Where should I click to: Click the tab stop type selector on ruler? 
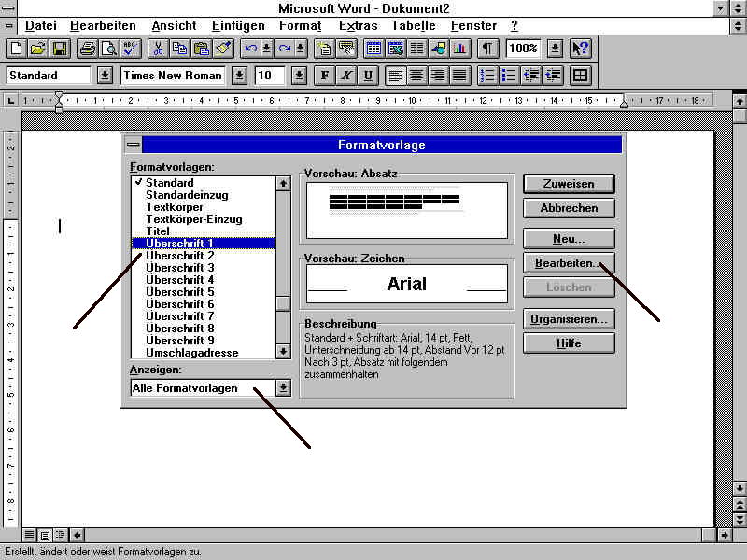pos(10,101)
